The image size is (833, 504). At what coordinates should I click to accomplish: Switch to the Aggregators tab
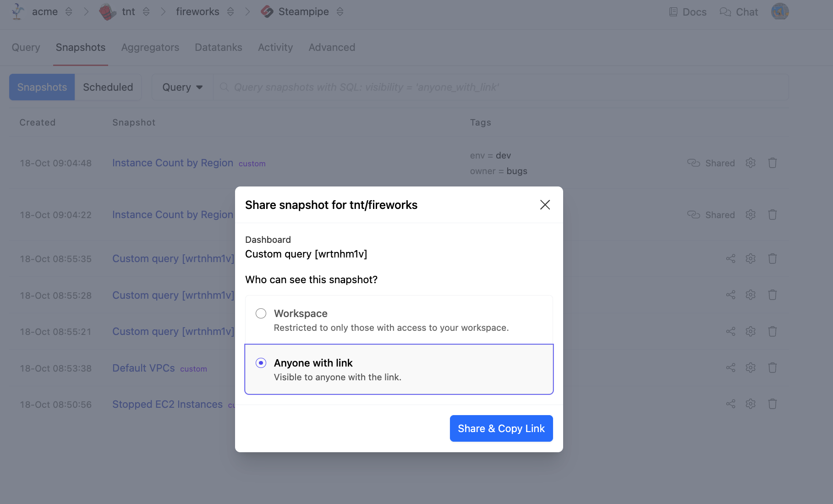pos(150,47)
